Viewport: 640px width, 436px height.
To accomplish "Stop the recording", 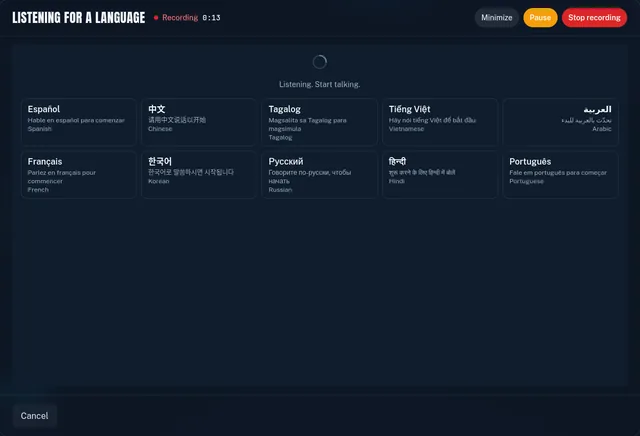I will 594,18.
